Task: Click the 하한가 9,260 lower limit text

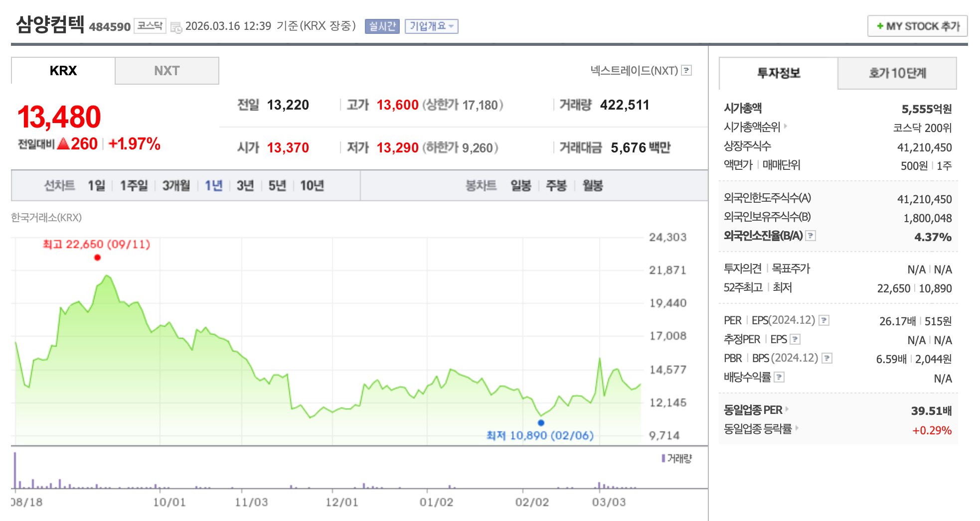Action: (x=460, y=148)
